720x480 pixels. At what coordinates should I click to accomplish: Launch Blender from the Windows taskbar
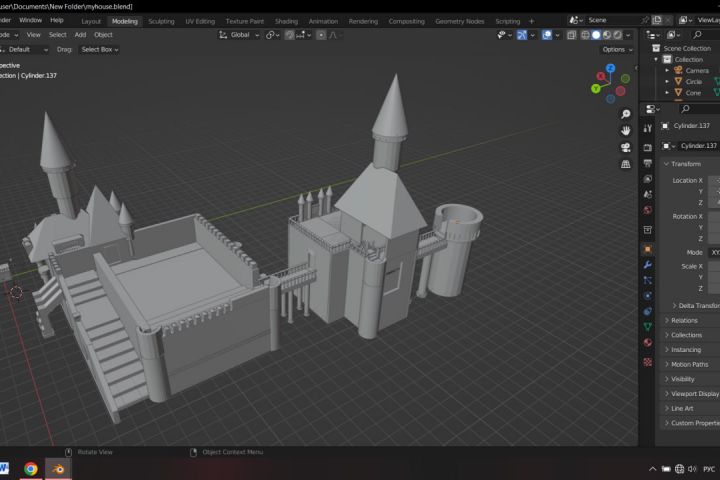click(x=59, y=468)
